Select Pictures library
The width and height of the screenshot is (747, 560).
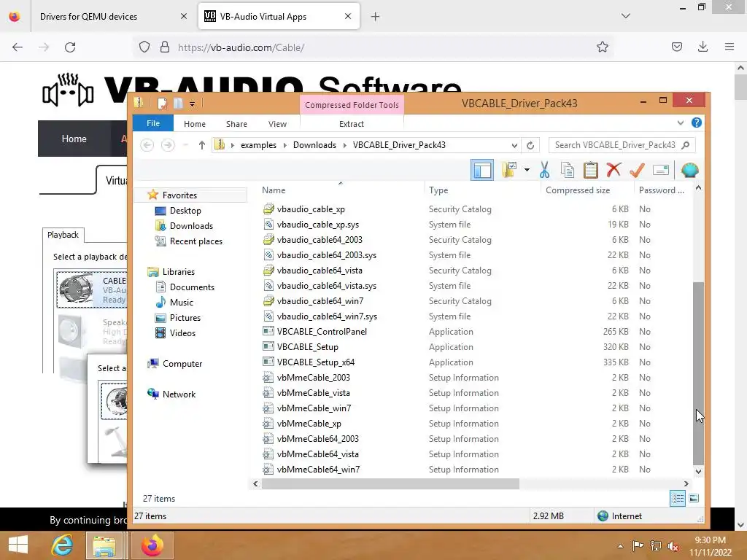tap(185, 318)
